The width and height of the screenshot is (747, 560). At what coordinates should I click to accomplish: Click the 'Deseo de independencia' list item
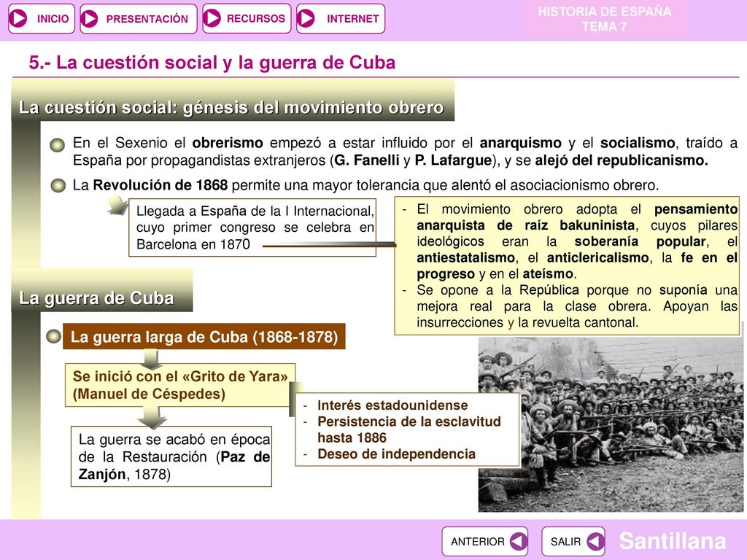[396, 454]
